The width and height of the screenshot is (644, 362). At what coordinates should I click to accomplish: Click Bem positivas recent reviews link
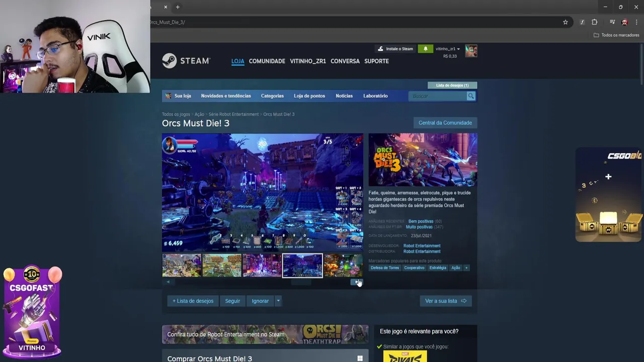click(x=421, y=221)
